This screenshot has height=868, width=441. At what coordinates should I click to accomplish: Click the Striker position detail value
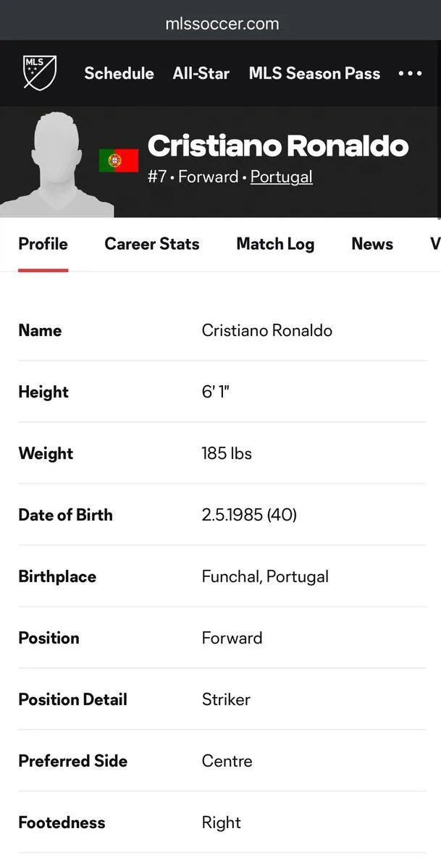pyautogui.click(x=226, y=699)
